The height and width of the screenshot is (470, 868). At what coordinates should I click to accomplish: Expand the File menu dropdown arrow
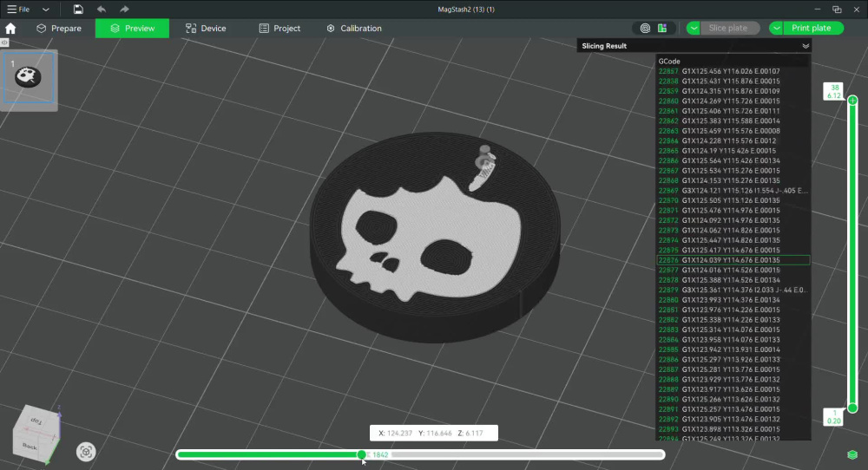[x=46, y=10]
